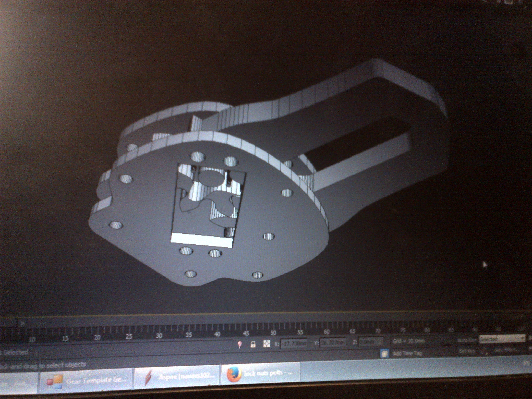Click the Z coordinate input field
The width and height of the screenshot is (532, 399).
(x=371, y=342)
